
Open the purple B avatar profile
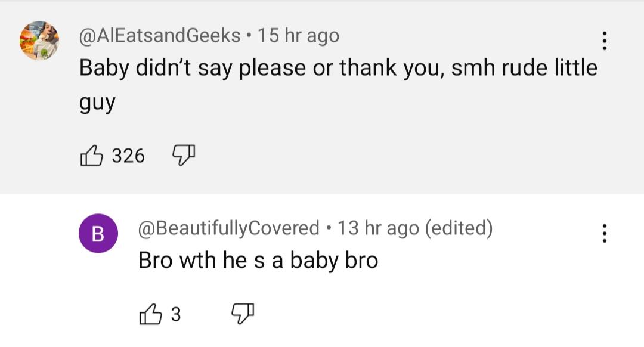(98, 233)
